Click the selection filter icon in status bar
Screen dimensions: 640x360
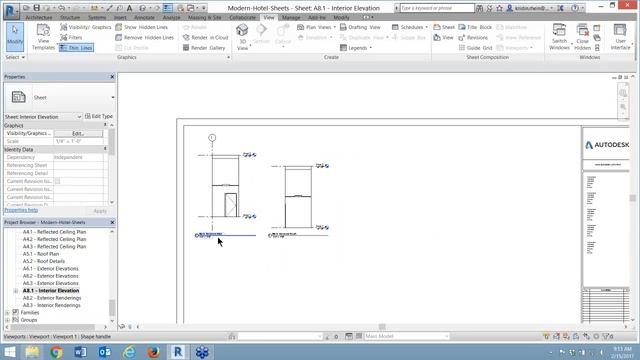coord(608,336)
